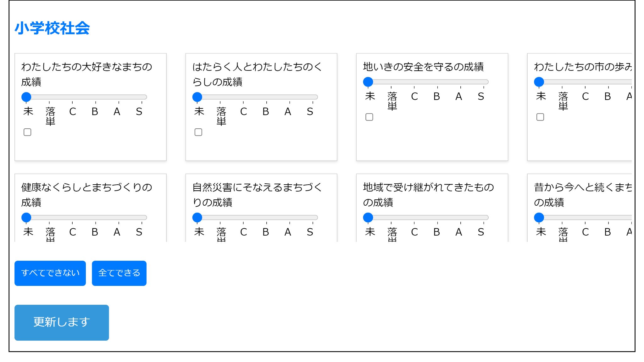The image size is (644, 362).
Task: Tick checkbox under わたしたちの大好きなまちの成績
Action: 27,132
